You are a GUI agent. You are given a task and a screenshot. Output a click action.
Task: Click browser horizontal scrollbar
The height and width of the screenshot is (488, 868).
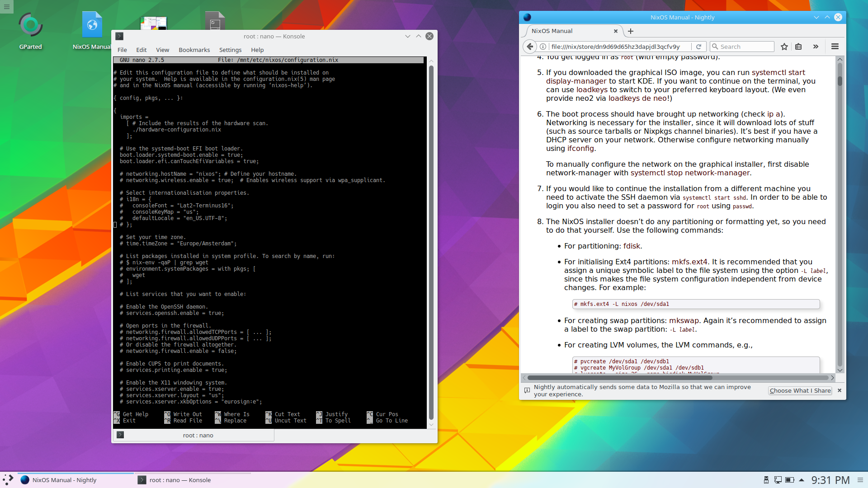[x=620, y=378]
